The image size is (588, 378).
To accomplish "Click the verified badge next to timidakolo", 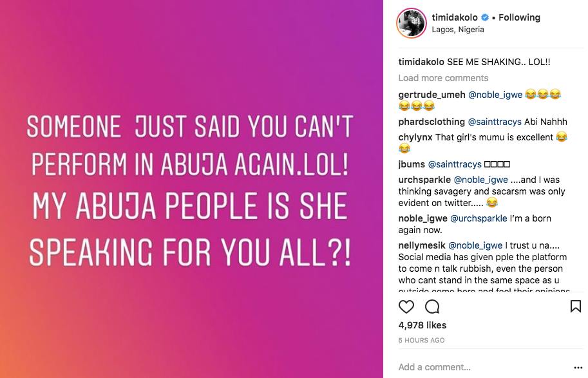I will [x=485, y=17].
